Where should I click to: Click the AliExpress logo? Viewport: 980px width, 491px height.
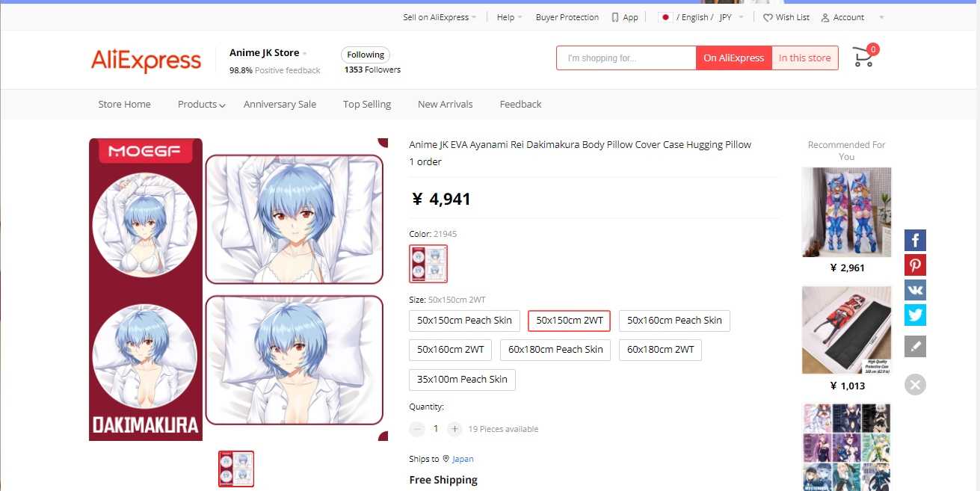(147, 60)
